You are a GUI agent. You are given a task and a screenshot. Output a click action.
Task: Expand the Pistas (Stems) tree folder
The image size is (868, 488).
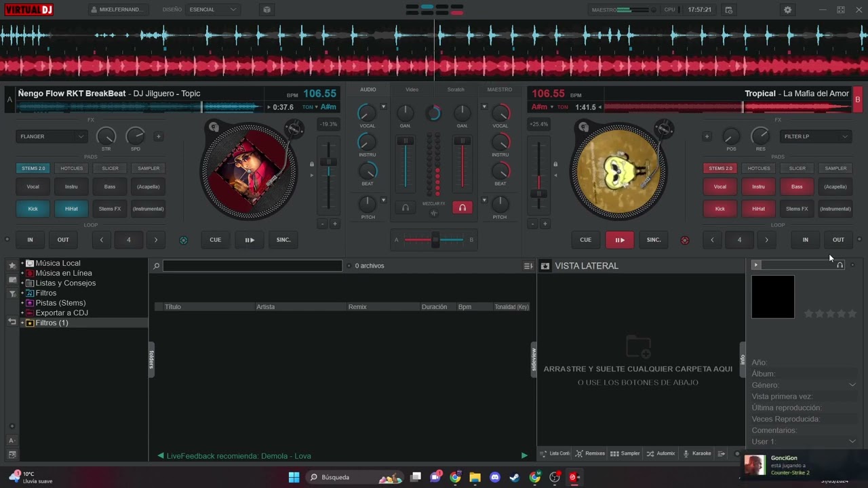click(x=22, y=303)
